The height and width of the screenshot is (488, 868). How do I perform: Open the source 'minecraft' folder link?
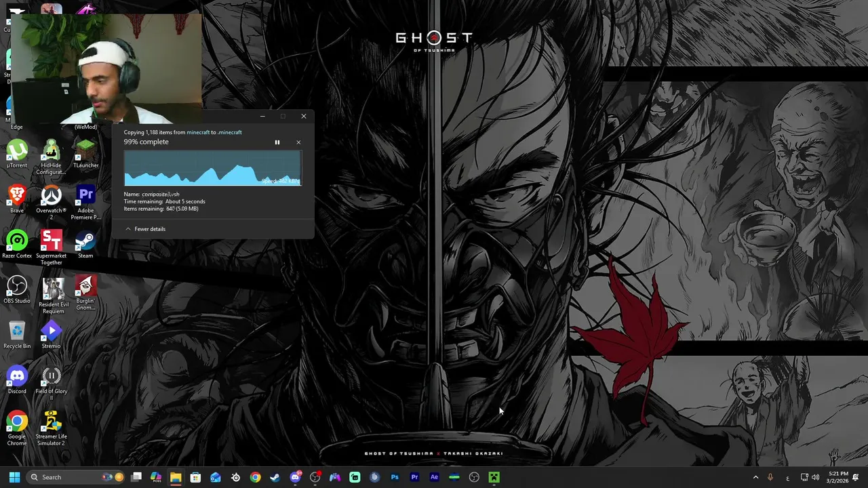coord(198,132)
